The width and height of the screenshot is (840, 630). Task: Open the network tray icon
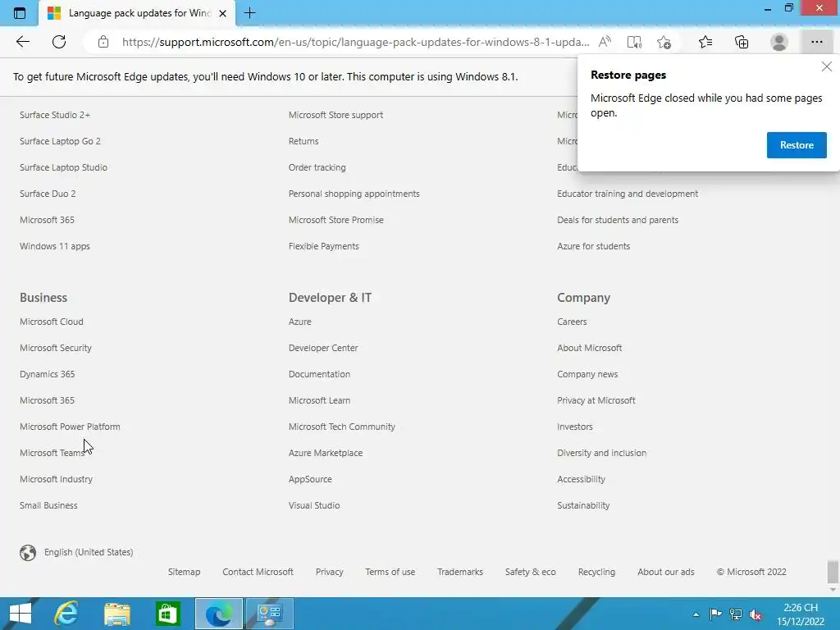[x=736, y=614]
